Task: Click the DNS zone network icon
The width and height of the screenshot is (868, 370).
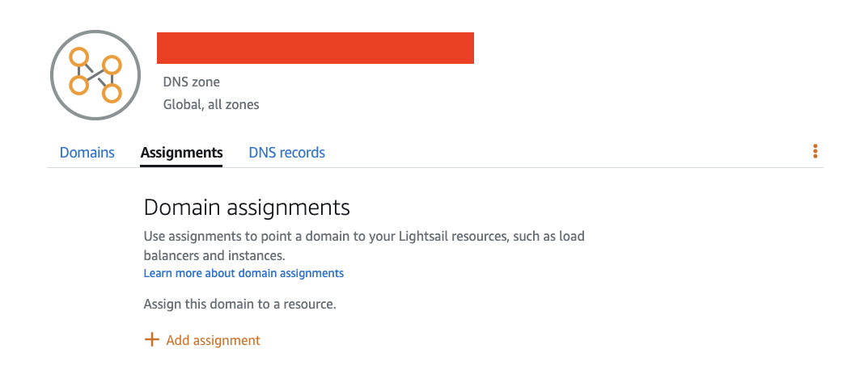Action: [x=97, y=76]
